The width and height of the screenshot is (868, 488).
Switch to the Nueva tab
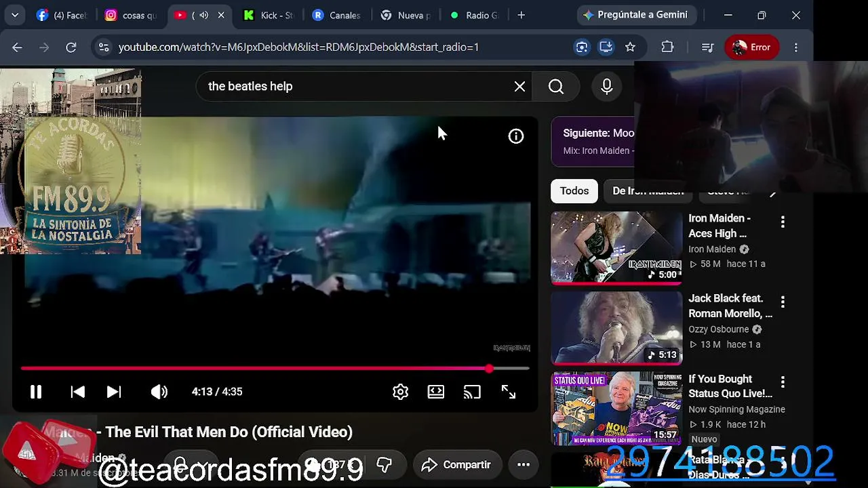tap(405, 15)
